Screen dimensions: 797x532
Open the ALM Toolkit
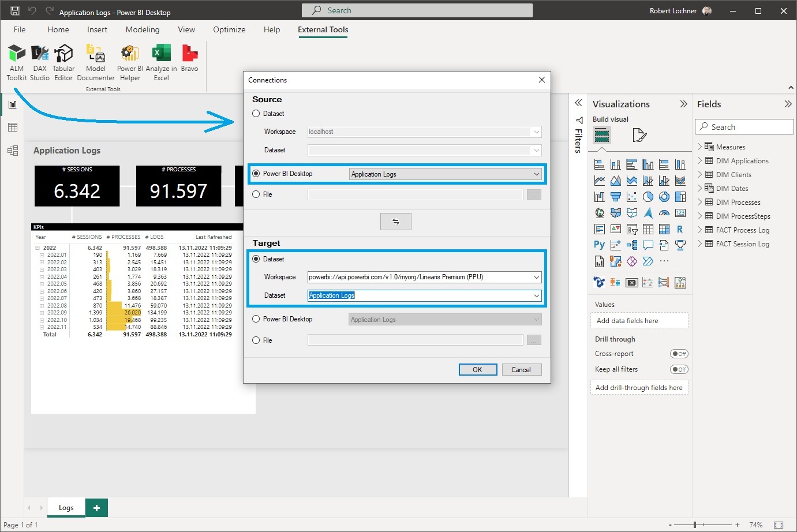16,61
